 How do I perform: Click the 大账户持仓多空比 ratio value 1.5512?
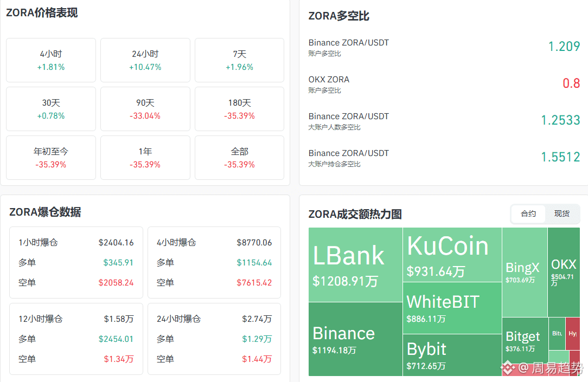tap(560, 157)
